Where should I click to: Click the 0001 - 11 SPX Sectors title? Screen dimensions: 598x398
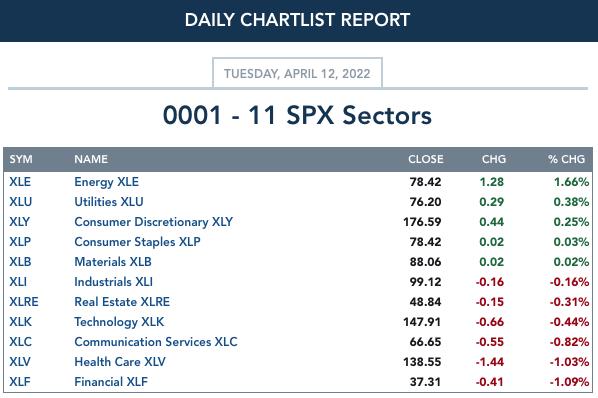click(x=297, y=115)
